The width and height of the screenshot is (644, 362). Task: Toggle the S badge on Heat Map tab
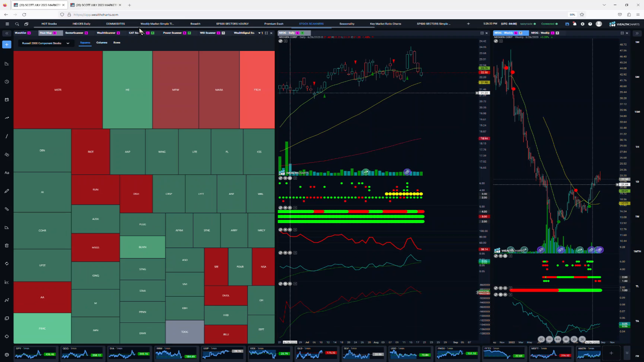coord(55,33)
